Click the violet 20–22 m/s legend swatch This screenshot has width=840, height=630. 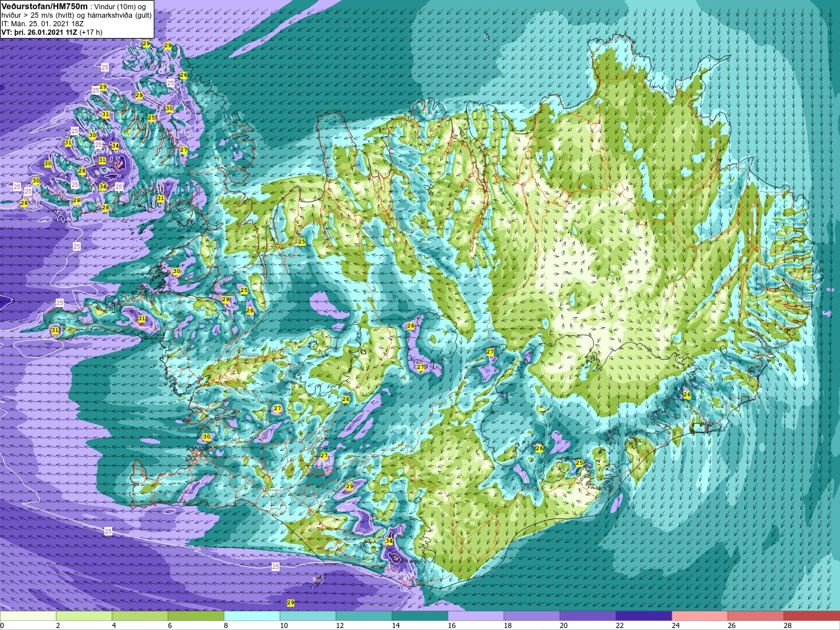pyautogui.click(x=587, y=616)
